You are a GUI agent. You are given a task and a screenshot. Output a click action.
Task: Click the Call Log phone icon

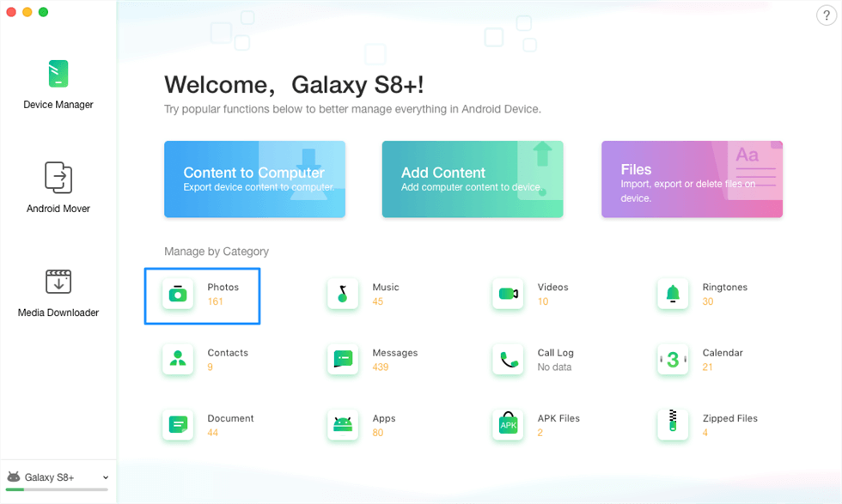tap(508, 359)
